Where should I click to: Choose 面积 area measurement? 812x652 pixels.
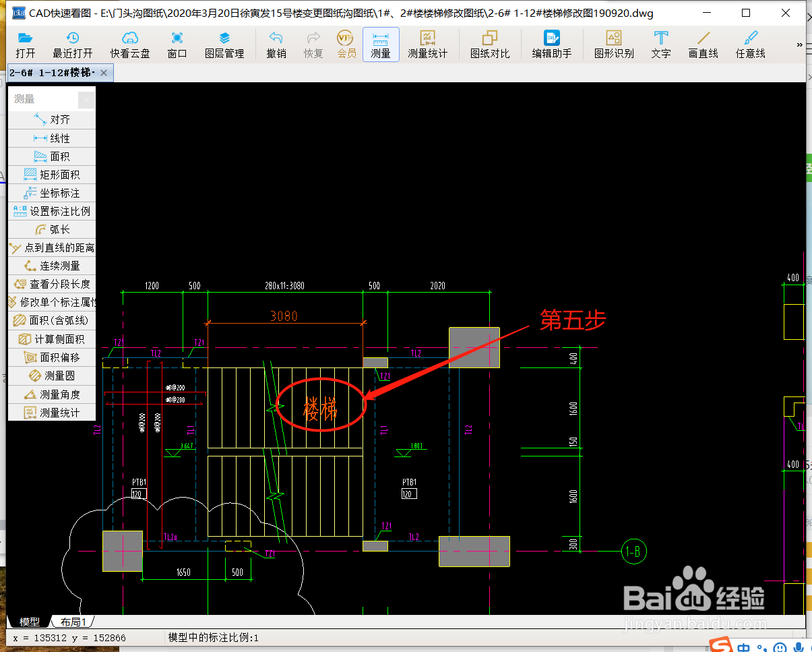[x=52, y=156]
